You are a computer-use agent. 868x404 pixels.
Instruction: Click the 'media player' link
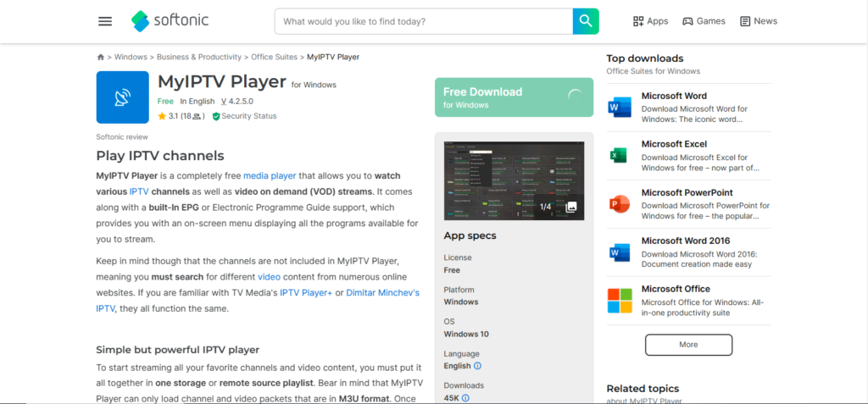270,176
